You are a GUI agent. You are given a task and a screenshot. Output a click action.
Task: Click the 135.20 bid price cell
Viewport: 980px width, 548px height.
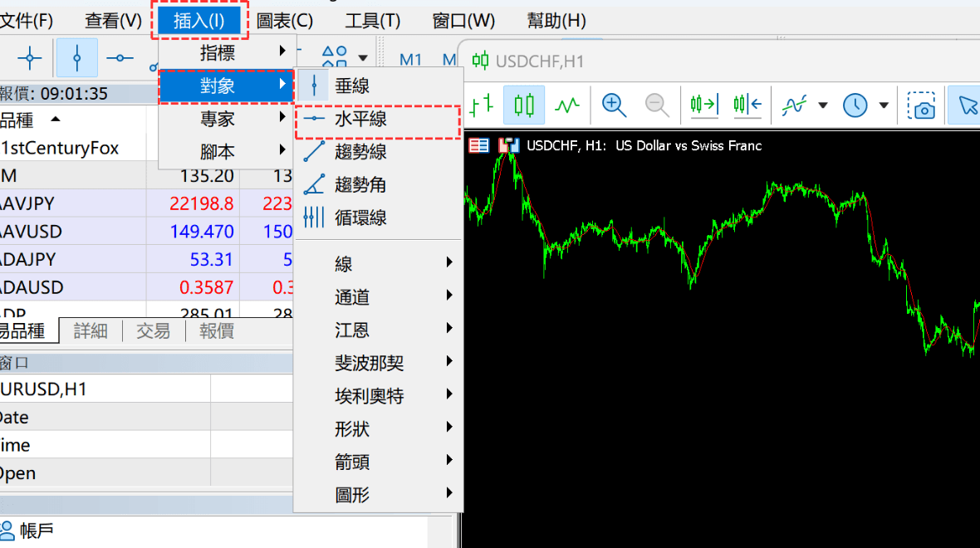pos(206,176)
